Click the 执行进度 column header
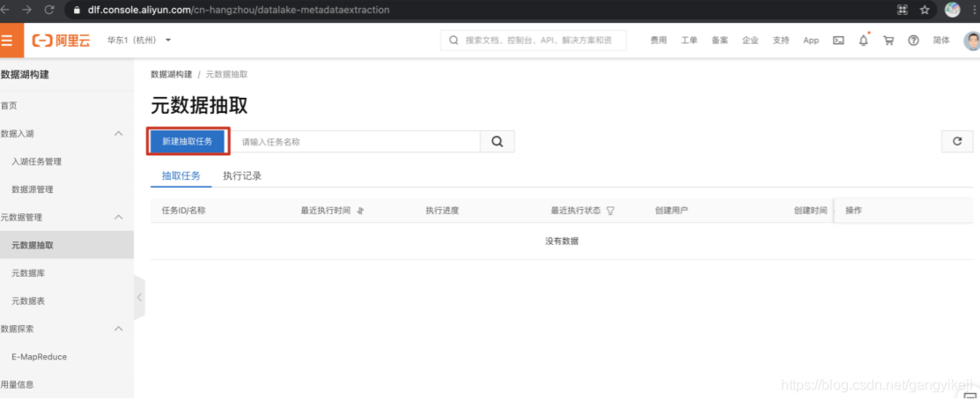The image size is (980, 401). (x=443, y=211)
